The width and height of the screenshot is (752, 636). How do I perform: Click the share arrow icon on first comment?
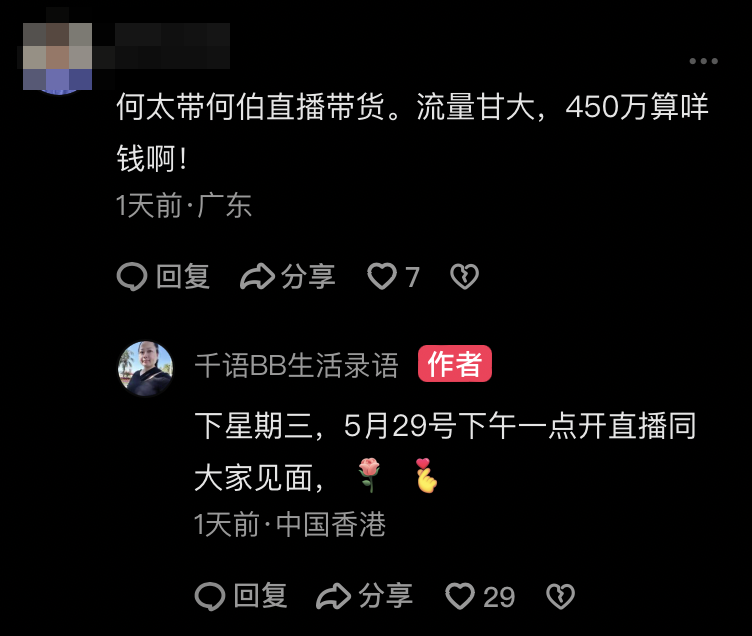(257, 277)
